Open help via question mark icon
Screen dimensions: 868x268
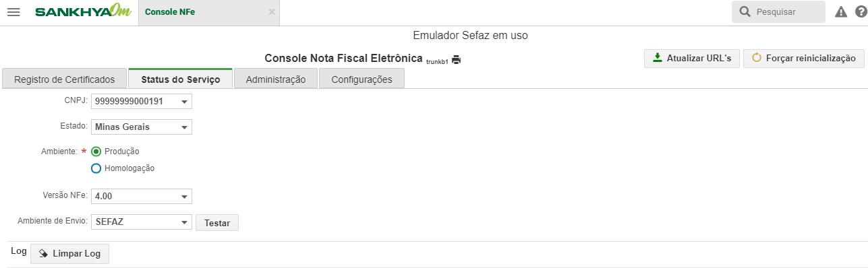[859, 12]
